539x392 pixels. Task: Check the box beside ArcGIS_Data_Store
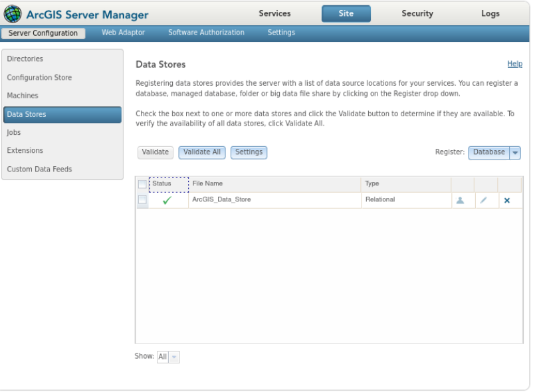tap(142, 199)
